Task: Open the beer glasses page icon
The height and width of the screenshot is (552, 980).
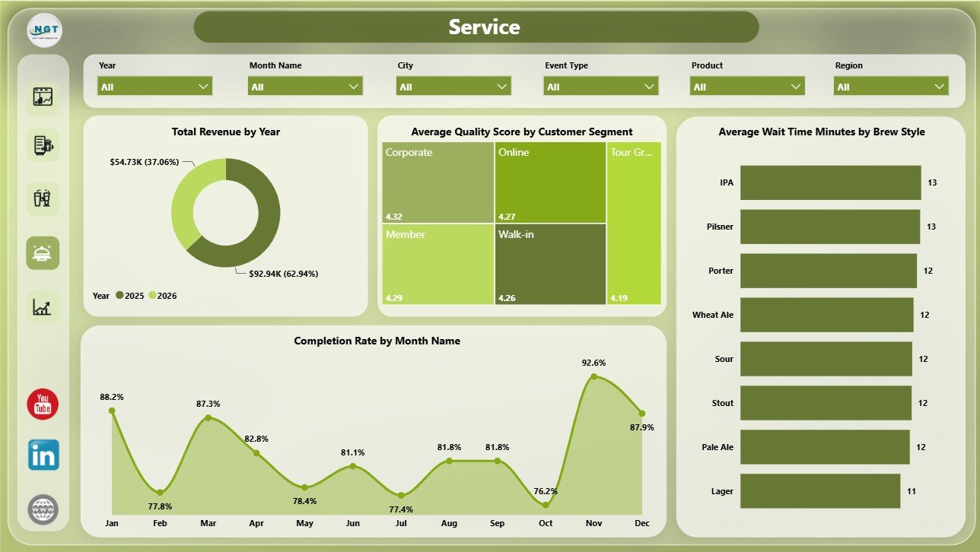Action: click(43, 198)
